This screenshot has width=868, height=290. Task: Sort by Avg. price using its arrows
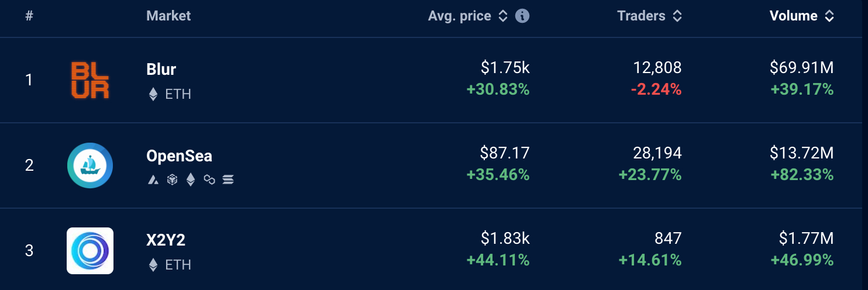[502, 16]
